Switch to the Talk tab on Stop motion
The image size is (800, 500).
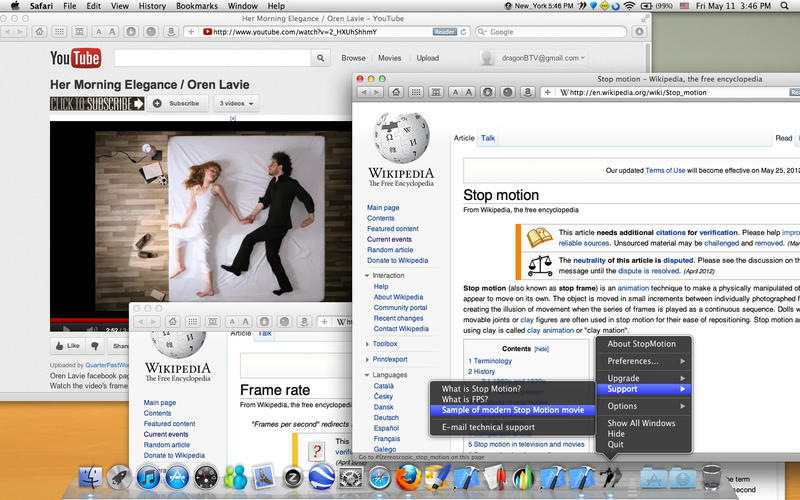tap(488, 138)
